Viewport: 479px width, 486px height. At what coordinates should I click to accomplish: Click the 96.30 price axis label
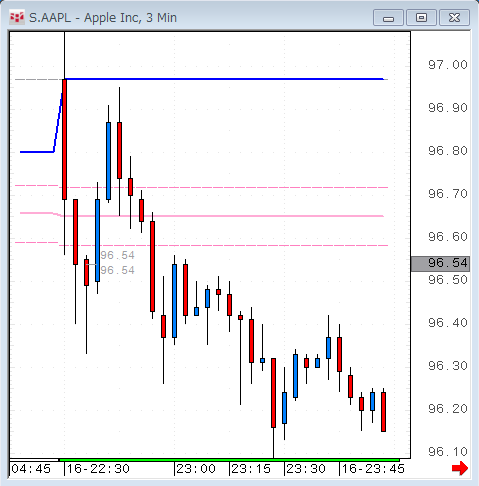tap(448, 366)
